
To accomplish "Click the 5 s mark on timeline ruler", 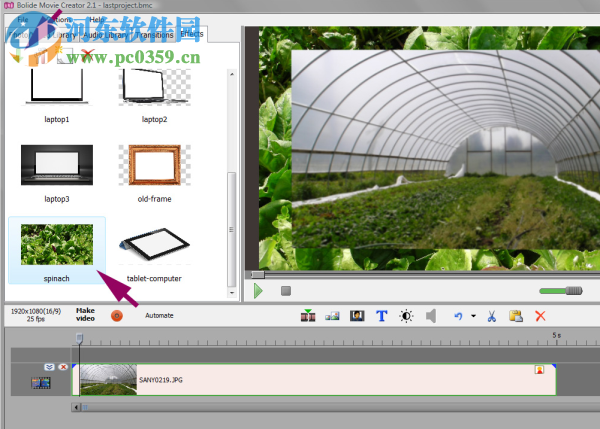I will point(557,335).
